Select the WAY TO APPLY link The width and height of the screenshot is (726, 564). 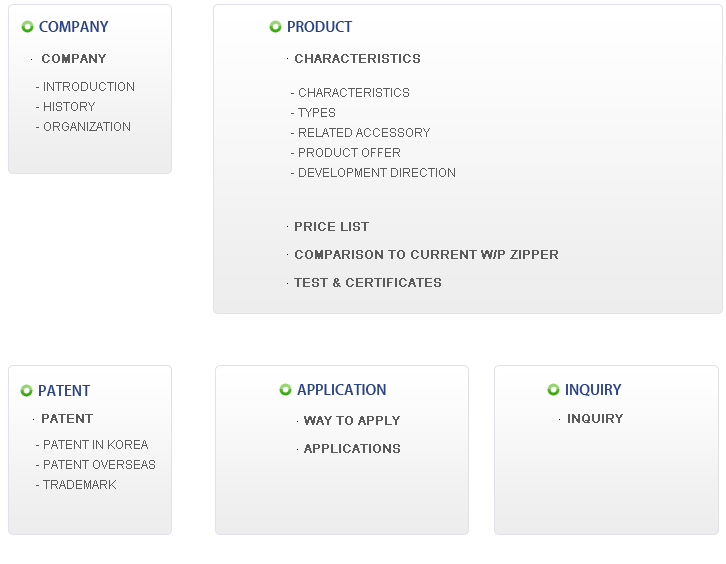(352, 420)
